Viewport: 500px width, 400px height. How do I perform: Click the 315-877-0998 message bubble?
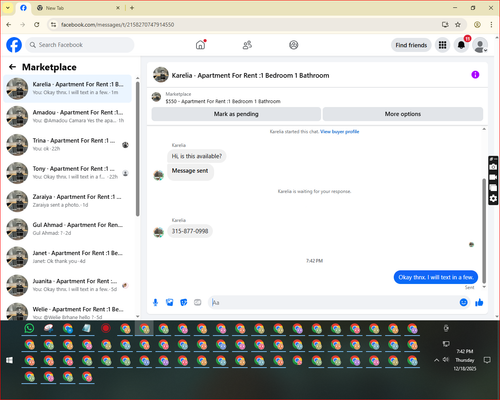(x=190, y=231)
